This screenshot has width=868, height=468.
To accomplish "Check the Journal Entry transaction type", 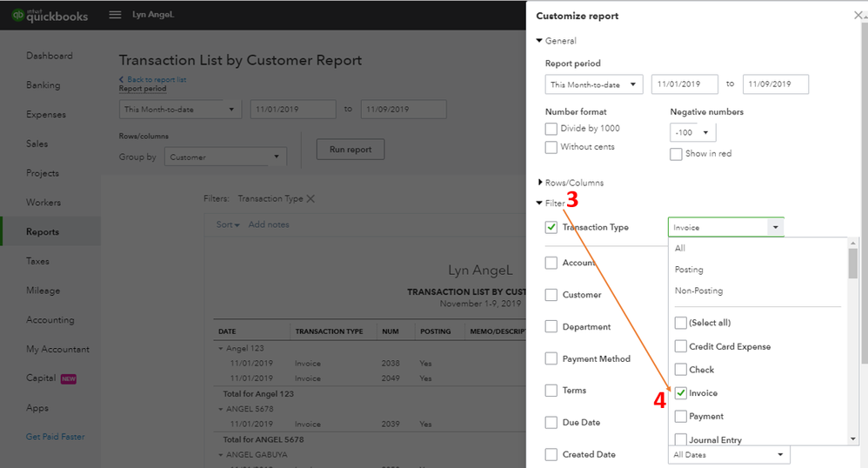I will coord(681,440).
